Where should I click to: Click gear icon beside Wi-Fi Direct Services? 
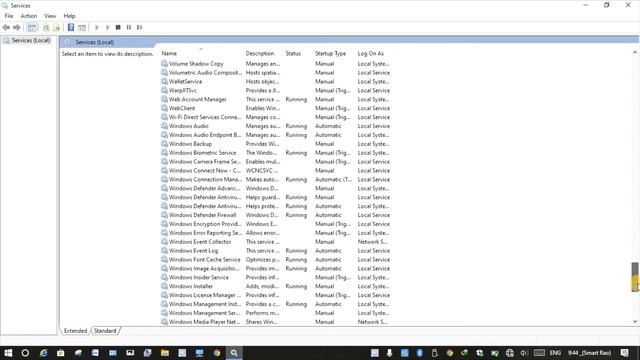164,117
